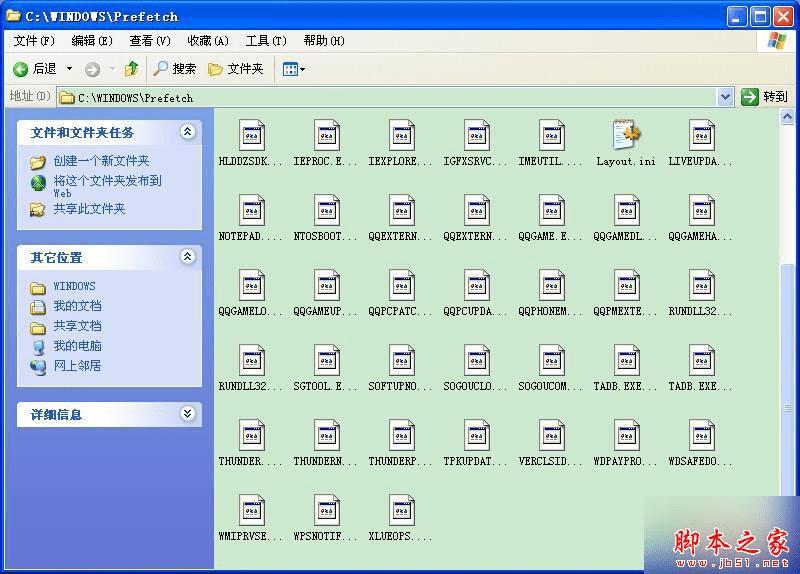800x574 pixels.
Task: Click the QQPCUPDA file icon
Action: 477,285
